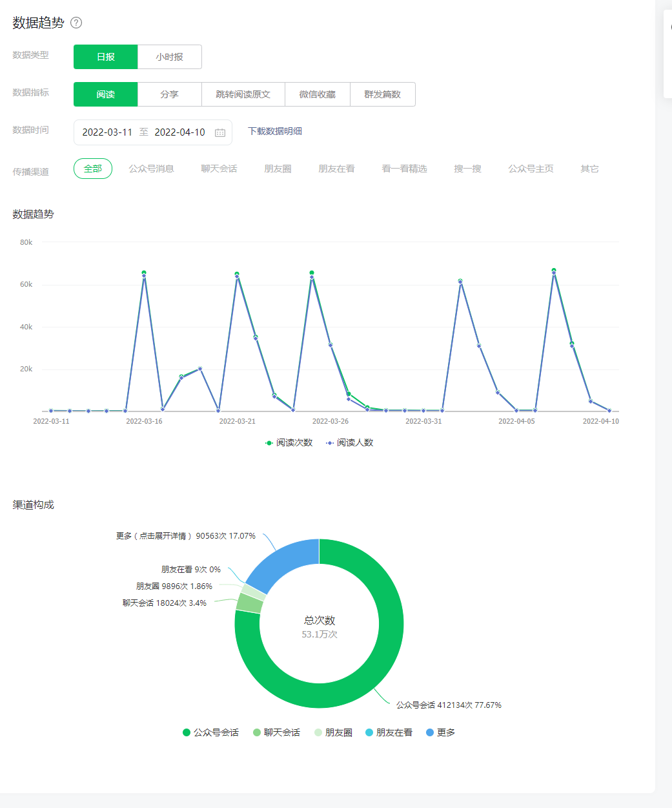
Task: Click 下载数据明细 link
Action: click(x=275, y=131)
